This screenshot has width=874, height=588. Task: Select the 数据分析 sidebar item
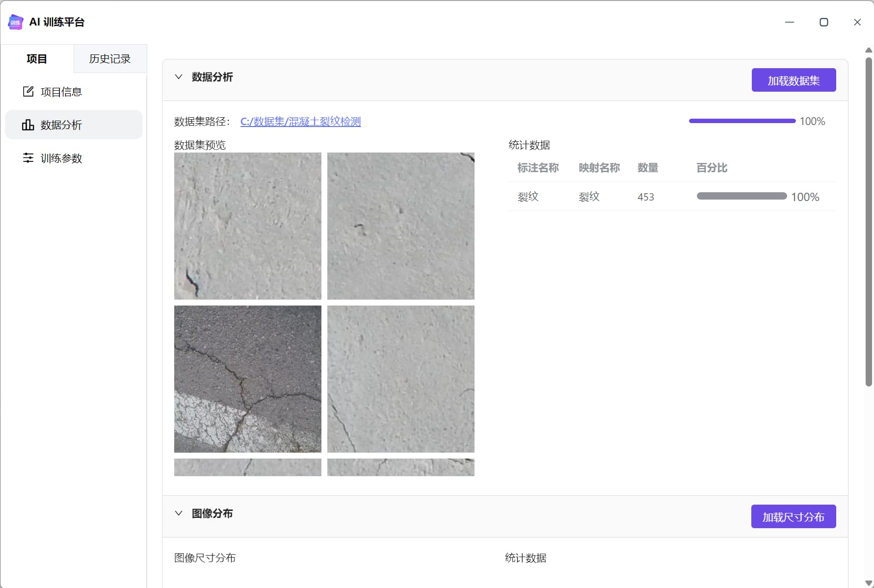(74, 125)
